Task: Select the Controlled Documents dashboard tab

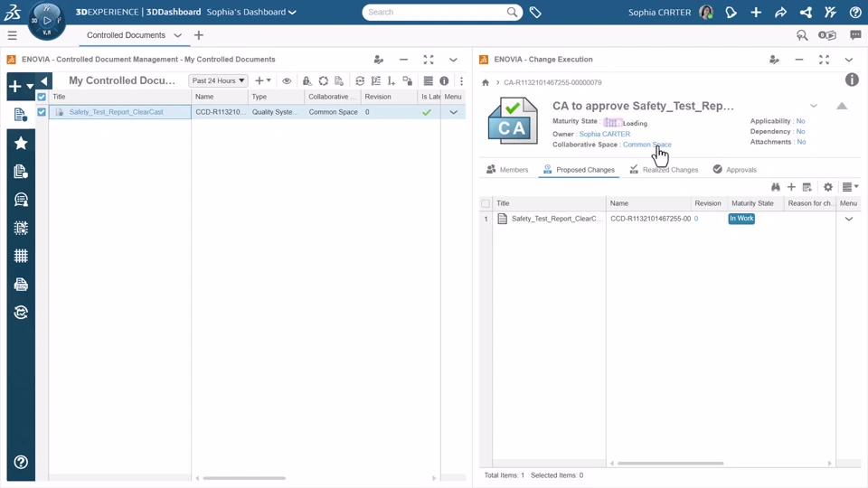Action: (x=127, y=35)
